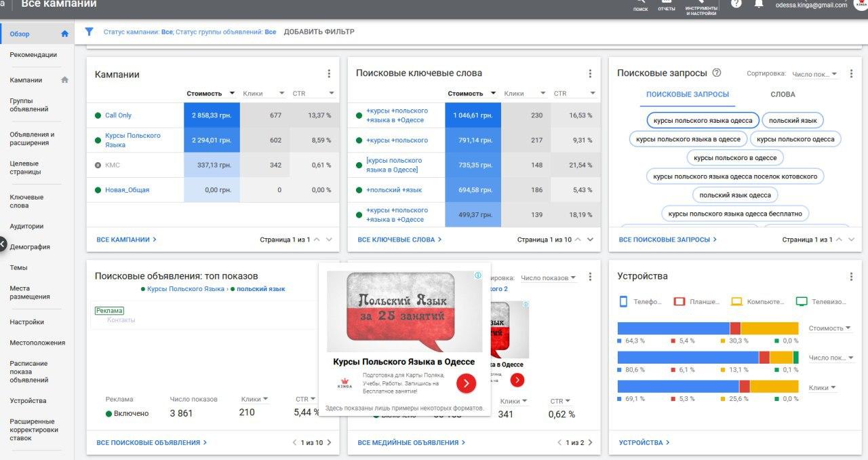Open the Call Only campaign
The height and width of the screenshot is (460, 868).
118,115
